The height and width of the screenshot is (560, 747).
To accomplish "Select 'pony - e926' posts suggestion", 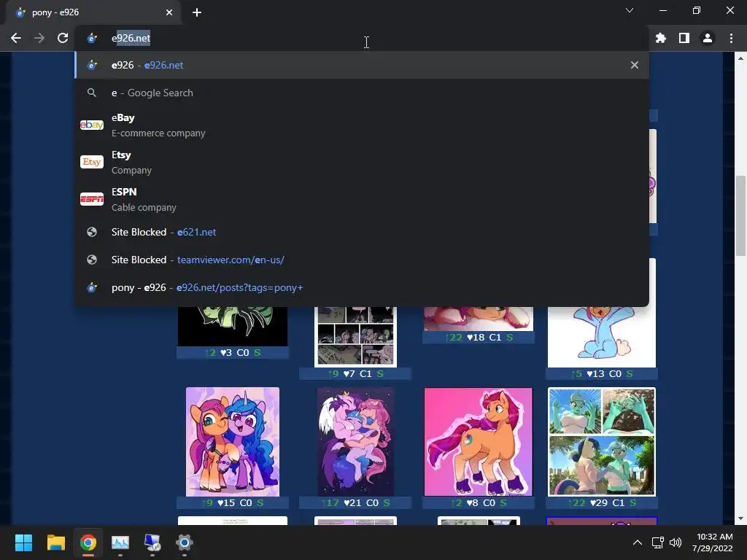I will (362, 287).
